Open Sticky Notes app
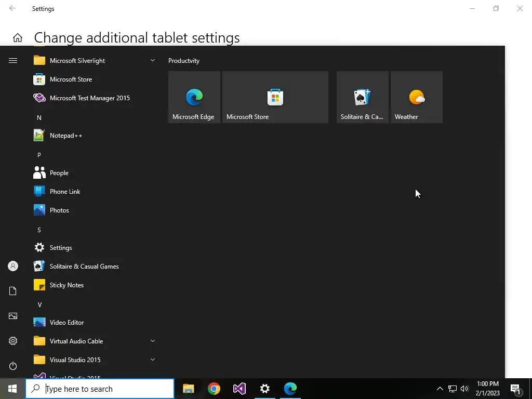The height and width of the screenshot is (399, 532). click(95, 285)
